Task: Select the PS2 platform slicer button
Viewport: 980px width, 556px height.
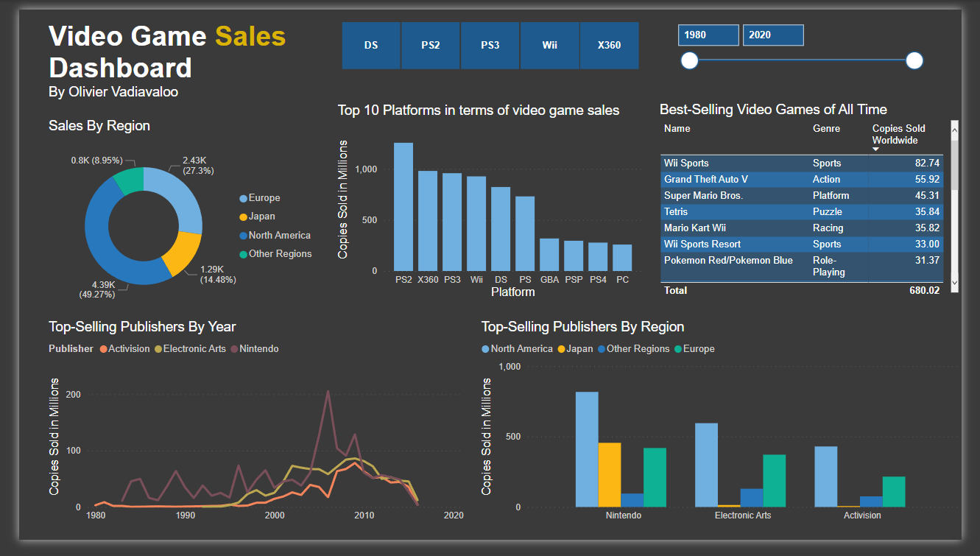Action: tap(430, 45)
